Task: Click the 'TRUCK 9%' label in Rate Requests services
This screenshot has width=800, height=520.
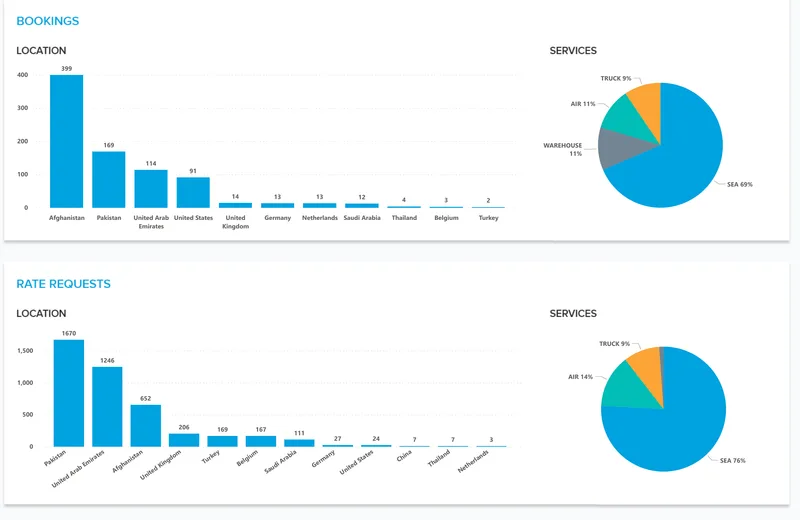Action: click(614, 343)
